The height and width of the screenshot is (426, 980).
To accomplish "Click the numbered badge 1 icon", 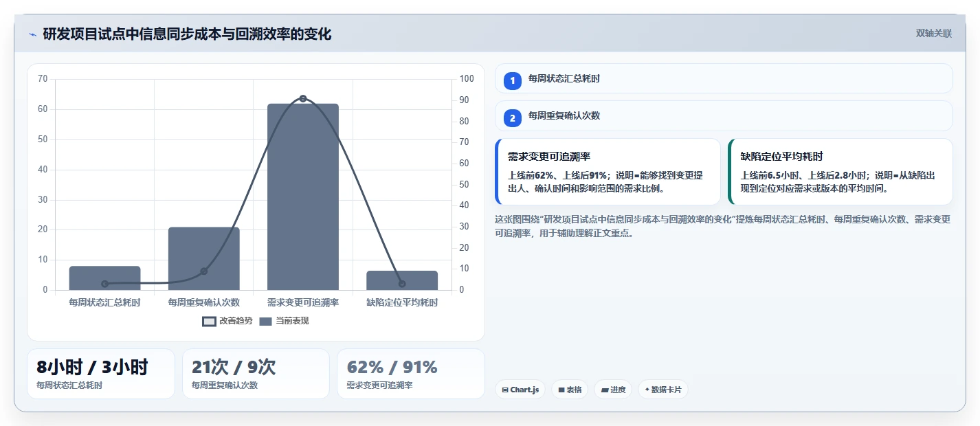I will 513,80.
